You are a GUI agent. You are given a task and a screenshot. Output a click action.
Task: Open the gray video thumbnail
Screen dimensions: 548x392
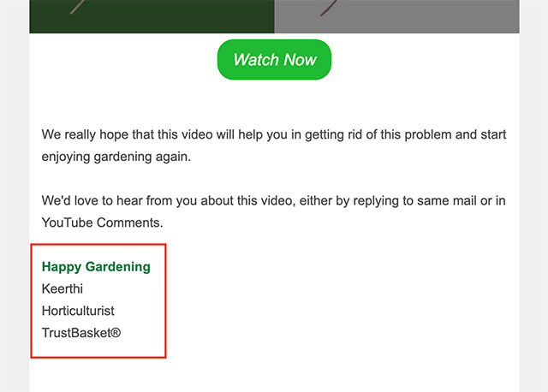point(396,15)
